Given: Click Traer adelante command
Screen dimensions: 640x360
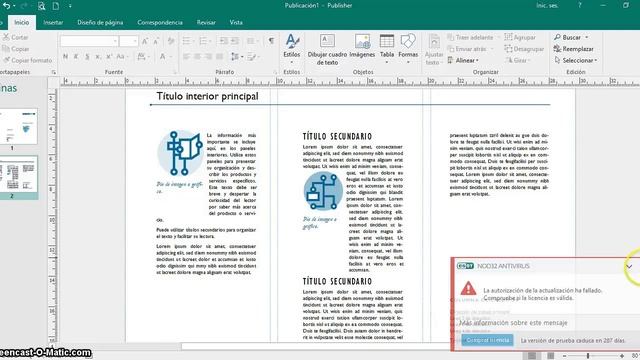Looking at the screenshot, I should point(473,37).
